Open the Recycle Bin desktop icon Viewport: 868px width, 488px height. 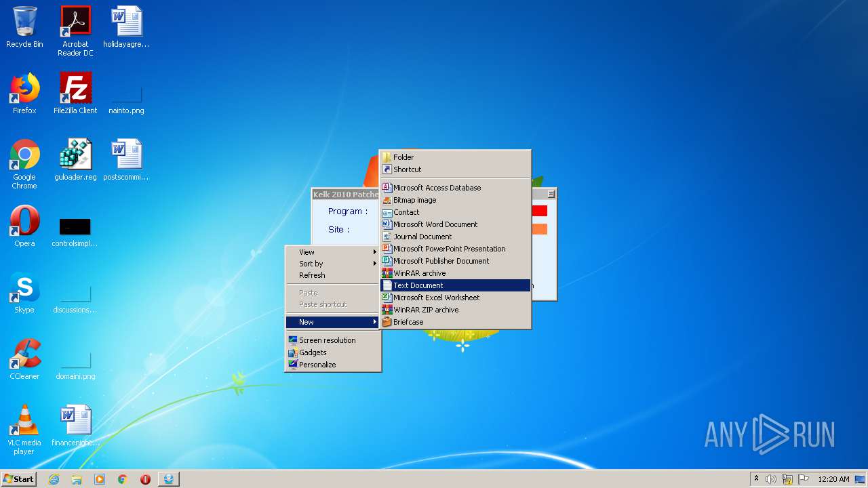(24, 28)
